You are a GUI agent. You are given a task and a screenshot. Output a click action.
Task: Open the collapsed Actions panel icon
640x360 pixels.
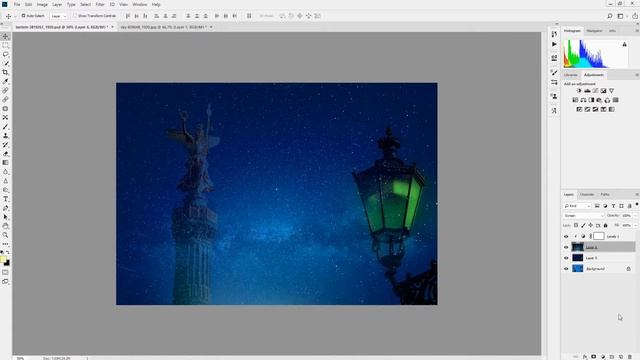click(x=554, y=44)
